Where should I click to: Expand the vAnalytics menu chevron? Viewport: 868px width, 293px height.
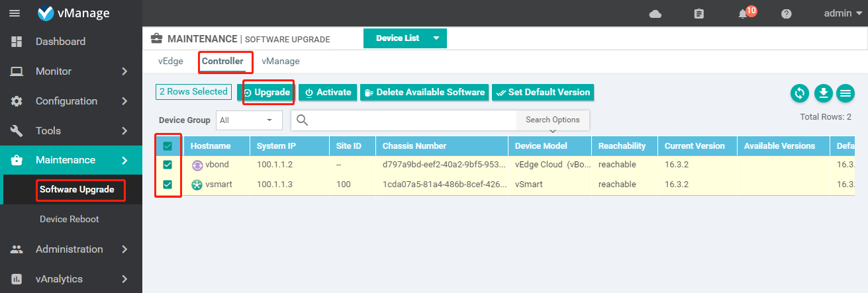point(124,279)
